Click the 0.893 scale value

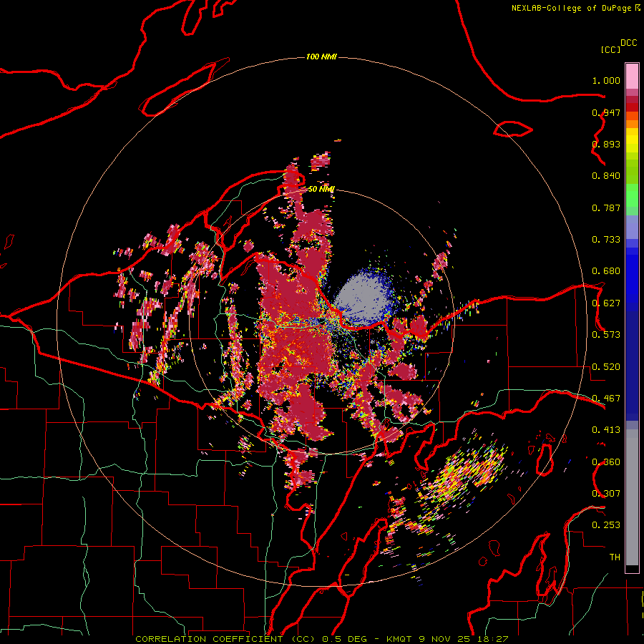click(x=606, y=144)
